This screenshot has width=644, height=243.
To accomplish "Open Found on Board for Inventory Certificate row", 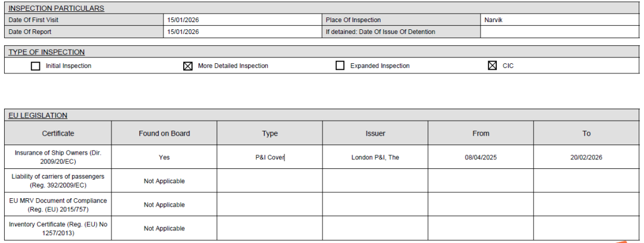I will tap(164, 229).
